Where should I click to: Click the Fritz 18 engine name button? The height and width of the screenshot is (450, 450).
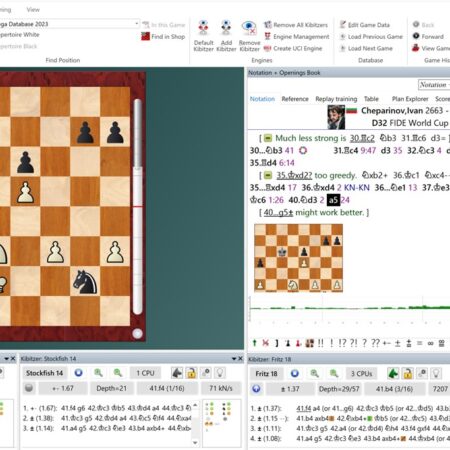266,374
